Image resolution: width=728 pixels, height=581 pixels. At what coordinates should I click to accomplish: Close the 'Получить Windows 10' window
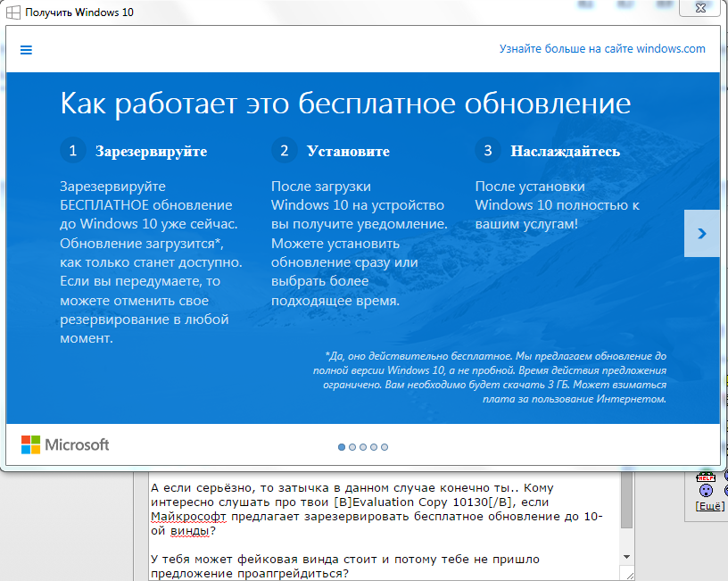[x=700, y=8]
